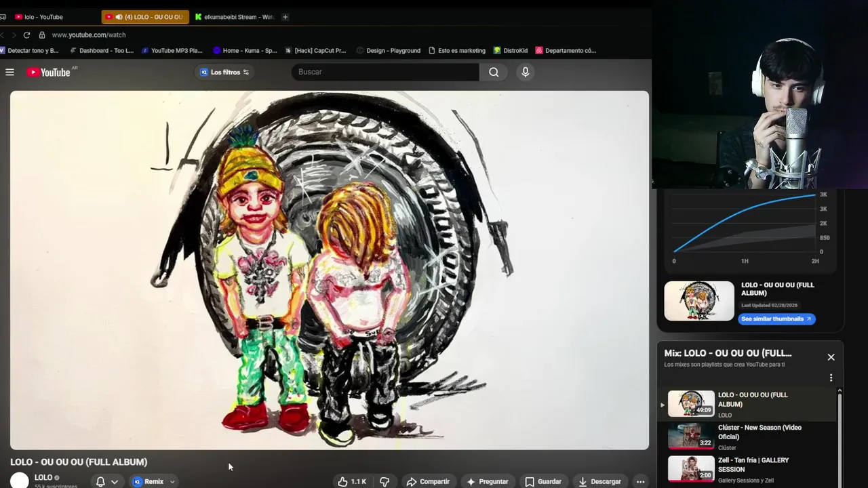The image size is (868, 488).
Task: Open Mix playlist three-dot options
Action: (831, 378)
